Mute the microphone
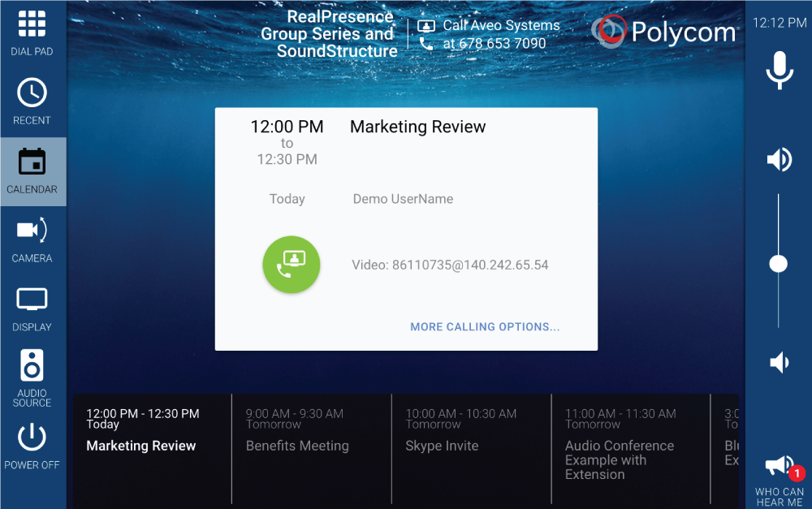 (x=779, y=70)
